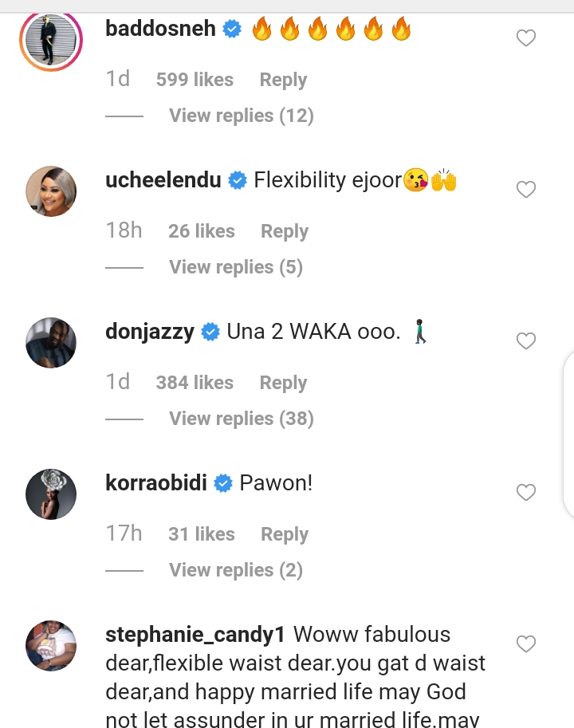Reply to baddosneh's comment
Image resolution: width=574 pixels, height=728 pixels.
point(283,80)
